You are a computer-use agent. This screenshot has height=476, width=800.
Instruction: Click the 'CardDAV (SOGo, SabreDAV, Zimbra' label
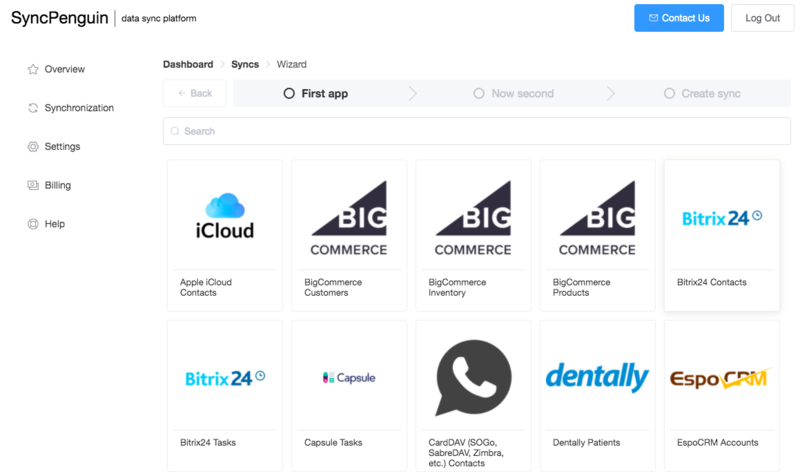tap(466, 453)
